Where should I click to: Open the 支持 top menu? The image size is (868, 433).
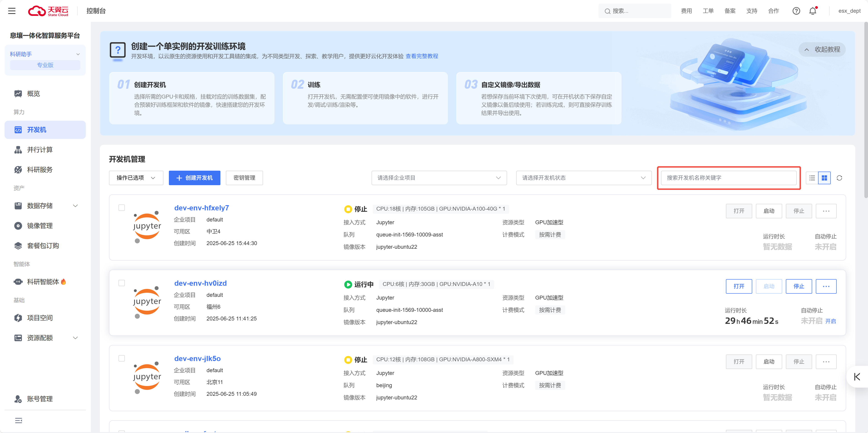[751, 11]
